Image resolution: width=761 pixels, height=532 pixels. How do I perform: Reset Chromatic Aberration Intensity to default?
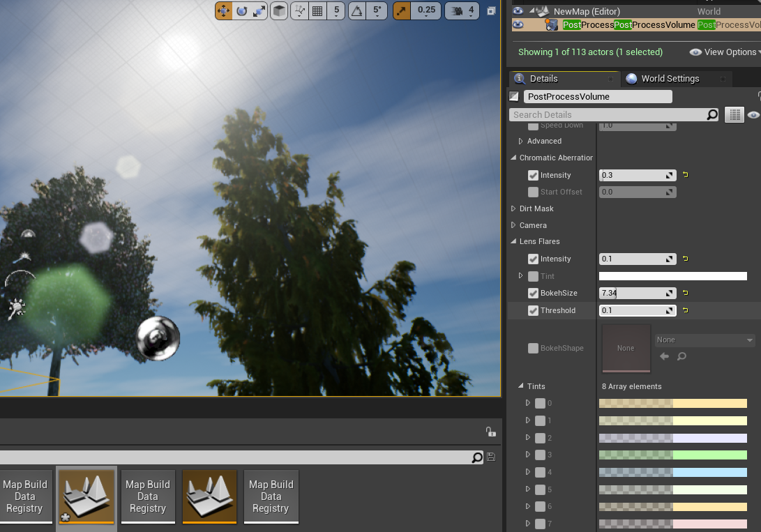tap(685, 174)
